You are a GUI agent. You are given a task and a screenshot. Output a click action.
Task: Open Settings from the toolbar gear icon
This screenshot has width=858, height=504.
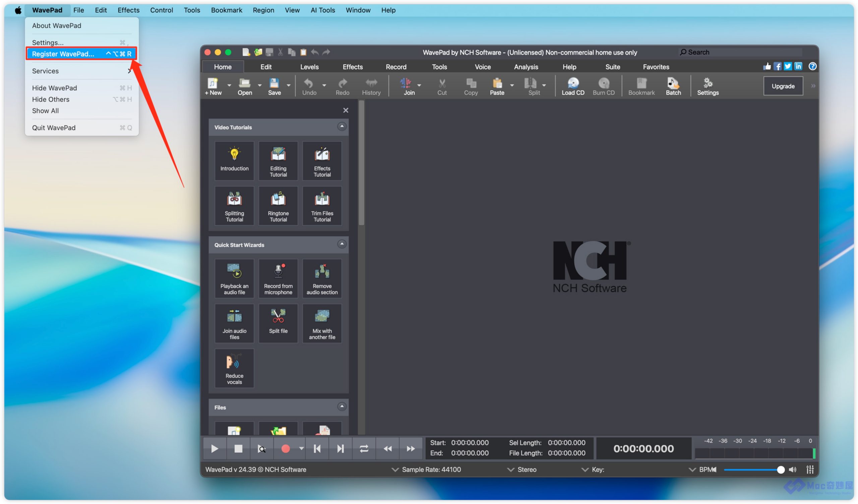coord(708,86)
